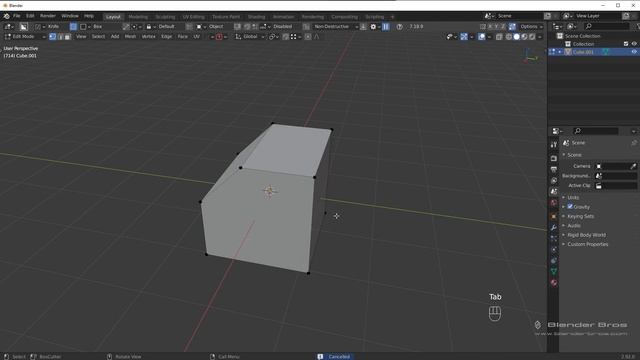
Task: Open the Physics properties tab
Action: (x=553, y=249)
